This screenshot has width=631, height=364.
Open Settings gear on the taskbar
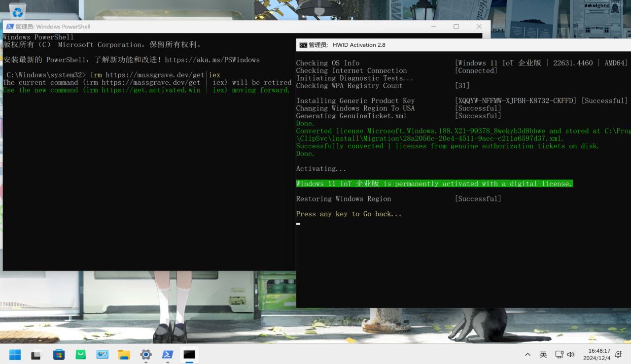click(146, 354)
